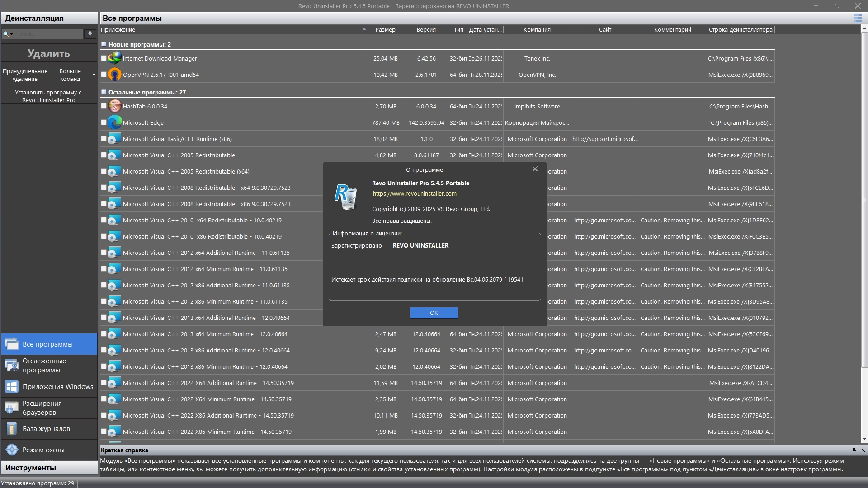Screen dimensions: 868x488
Task: Open the Hunter Mode (Режим охоты) icon
Action: [x=12, y=450]
